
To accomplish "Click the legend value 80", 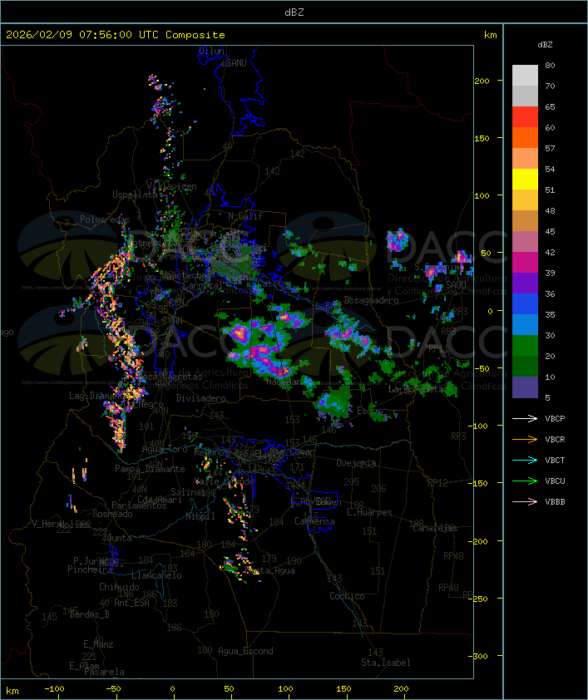I will (550, 66).
